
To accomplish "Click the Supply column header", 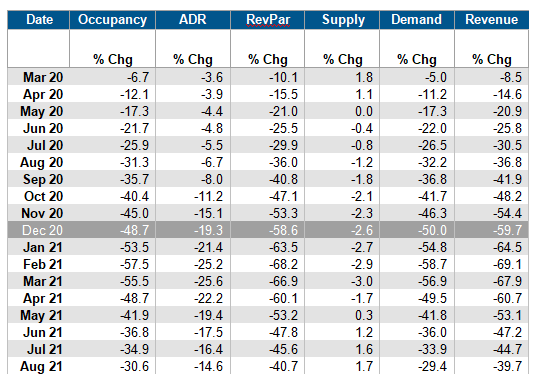I will pyautogui.click(x=342, y=20).
